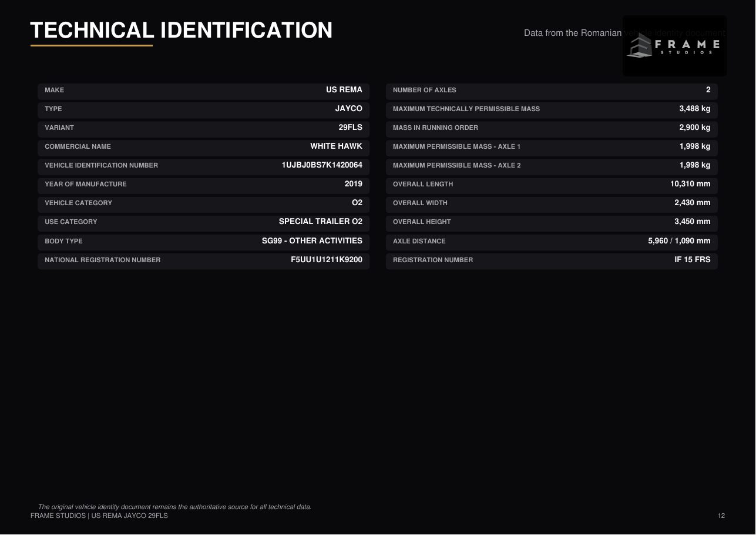The image size is (756, 535).
Task: Click the "MAXIMUM PERMISSIBLE MASS - AXLE 2" label
Action: 457,165
